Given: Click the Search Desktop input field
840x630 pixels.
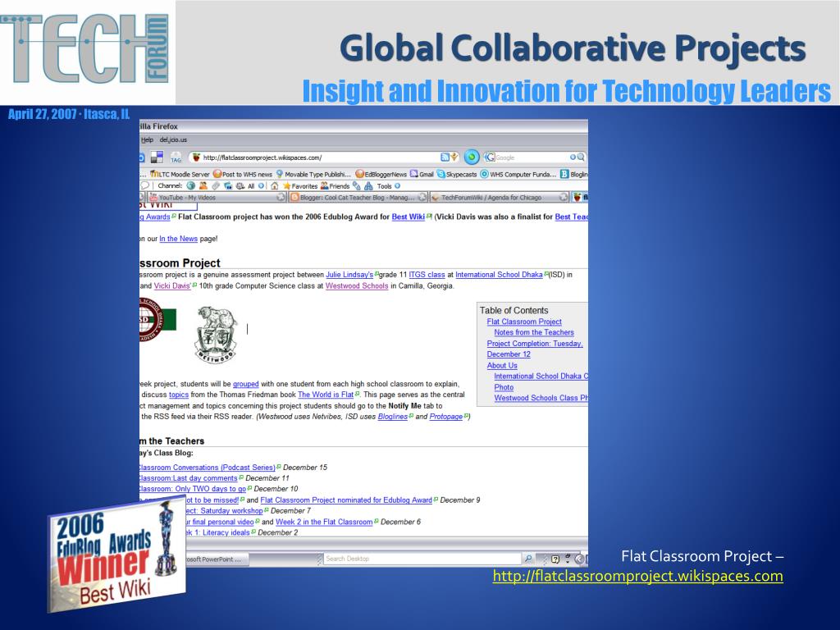Looking at the screenshot, I should pos(422,559).
